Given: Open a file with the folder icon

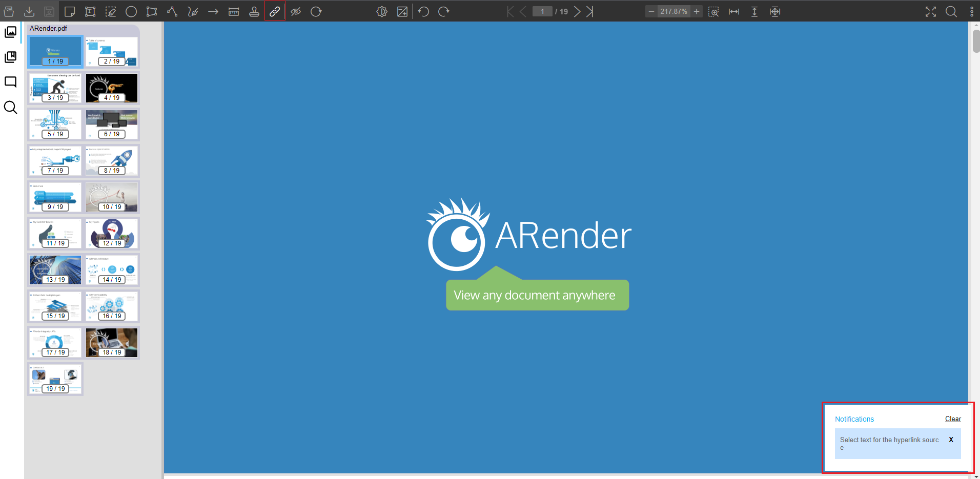Looking at the screenshot, I should coord(9,11).
